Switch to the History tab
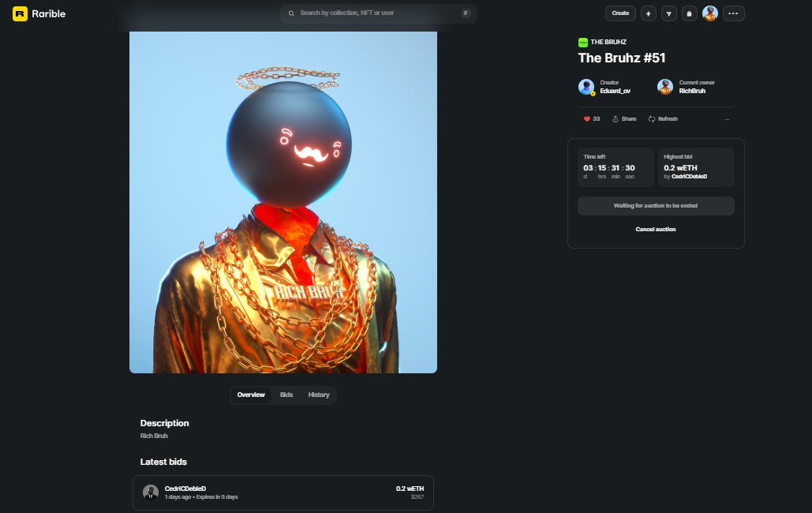 tap(319, 395)
